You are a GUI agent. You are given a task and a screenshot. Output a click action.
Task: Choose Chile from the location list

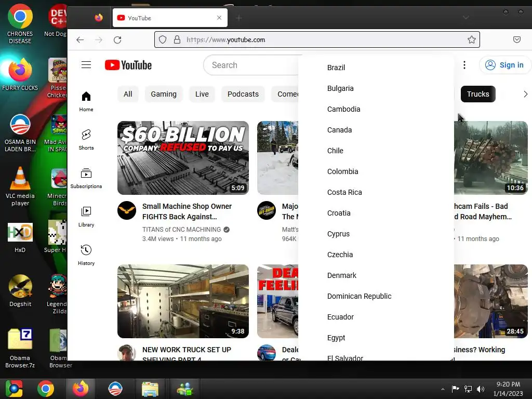point(376,151)
